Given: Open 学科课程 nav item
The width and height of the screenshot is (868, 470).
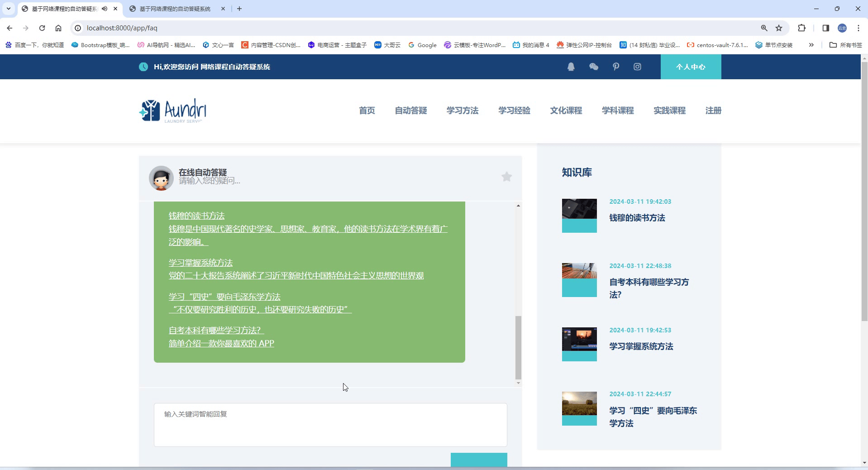Looking at the screenshot, I should [618, 110].
